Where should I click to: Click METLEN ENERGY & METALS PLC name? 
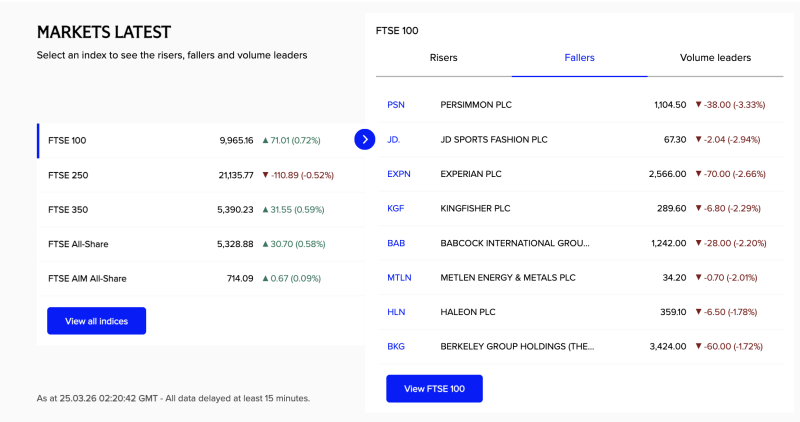[508, 278]
